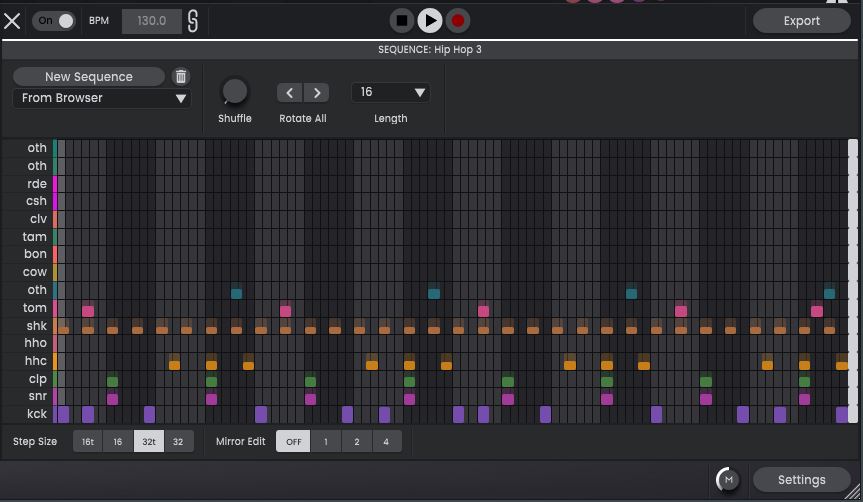Click the last pink tom step
The image size is (863, 502).
[817, 311]
